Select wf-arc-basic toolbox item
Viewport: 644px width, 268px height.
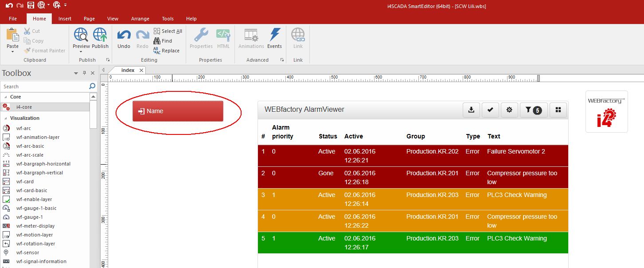pyautogui.click(x=45, y=146)
